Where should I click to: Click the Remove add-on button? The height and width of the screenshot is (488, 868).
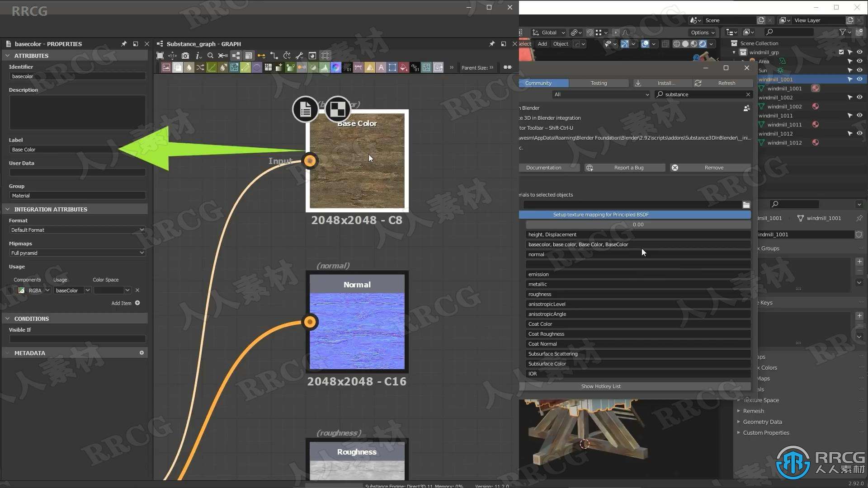[710, 168]
